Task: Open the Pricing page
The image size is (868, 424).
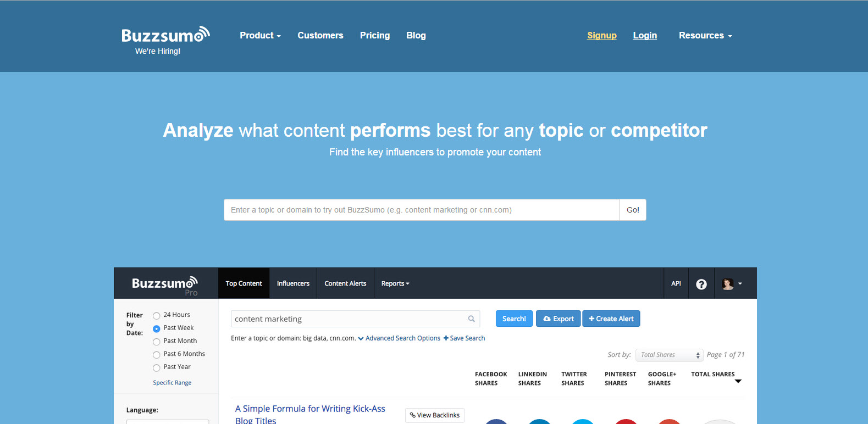Action: click(x=375, y=35)
